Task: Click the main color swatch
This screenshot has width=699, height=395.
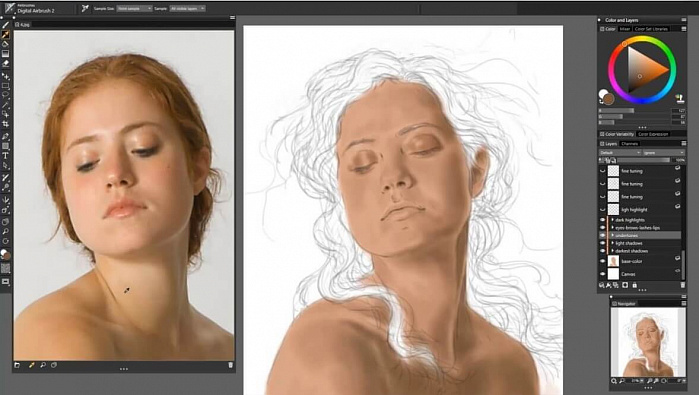Action: tap(609, 99)
